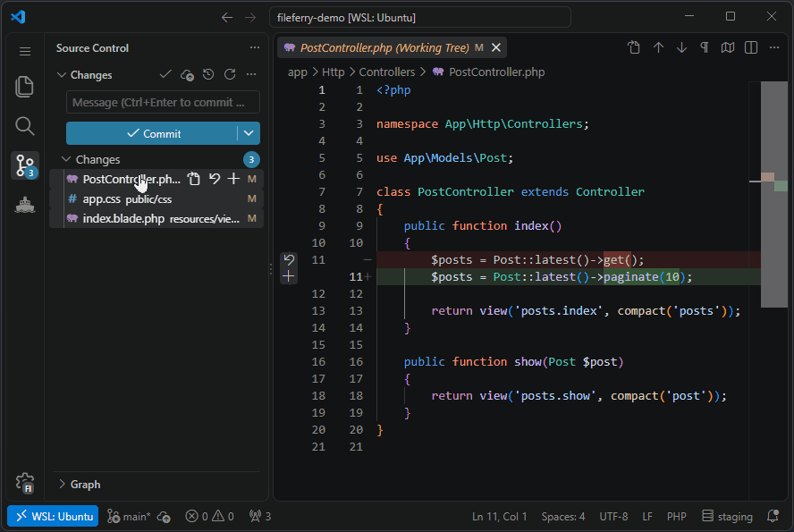The image size is (794, 532).
Task: Select the Source Control activity bar icon
Action: pyautogui.click(x=25, y=165)
